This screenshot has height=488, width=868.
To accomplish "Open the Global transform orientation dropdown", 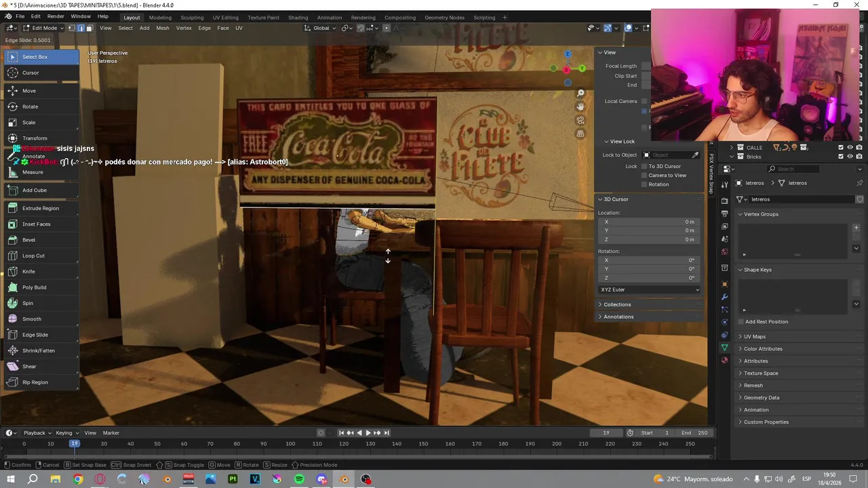I will click(320, 28).
